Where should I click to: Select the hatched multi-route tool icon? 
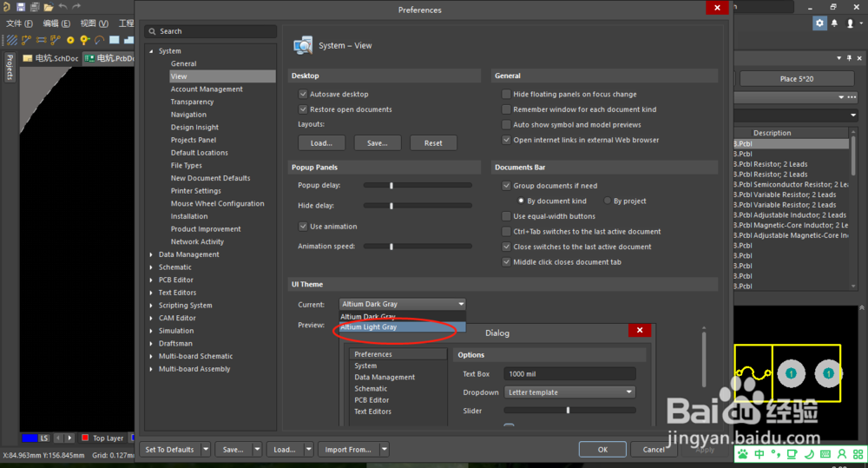[x=11, y=40]
